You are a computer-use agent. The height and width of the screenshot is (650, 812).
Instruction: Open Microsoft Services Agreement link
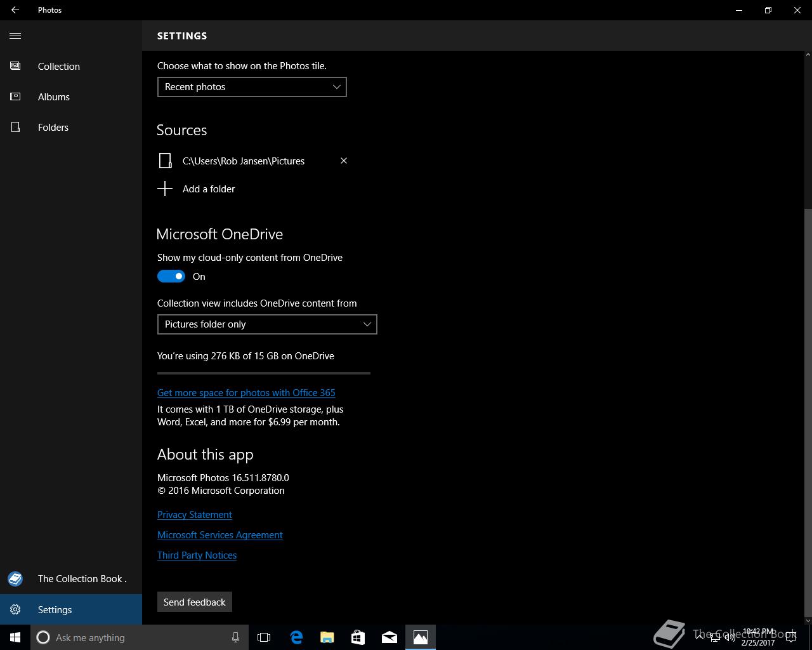coord(220,535)
